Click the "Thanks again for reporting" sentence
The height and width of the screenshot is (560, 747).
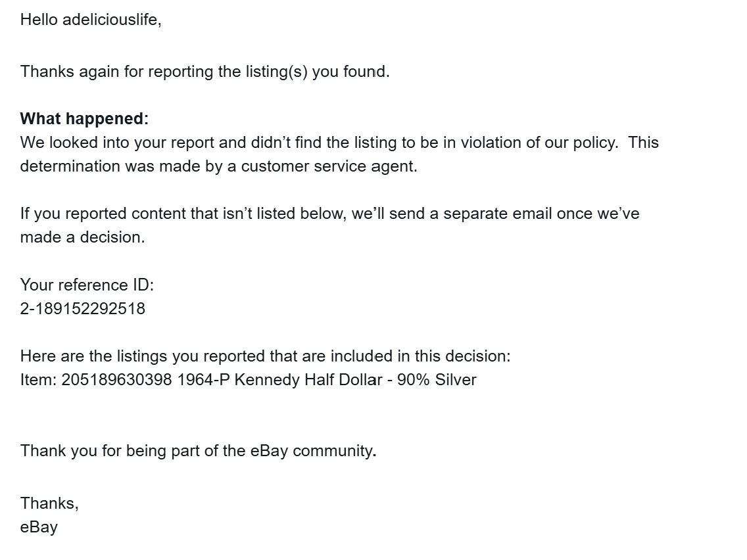(x=205, y=72)
